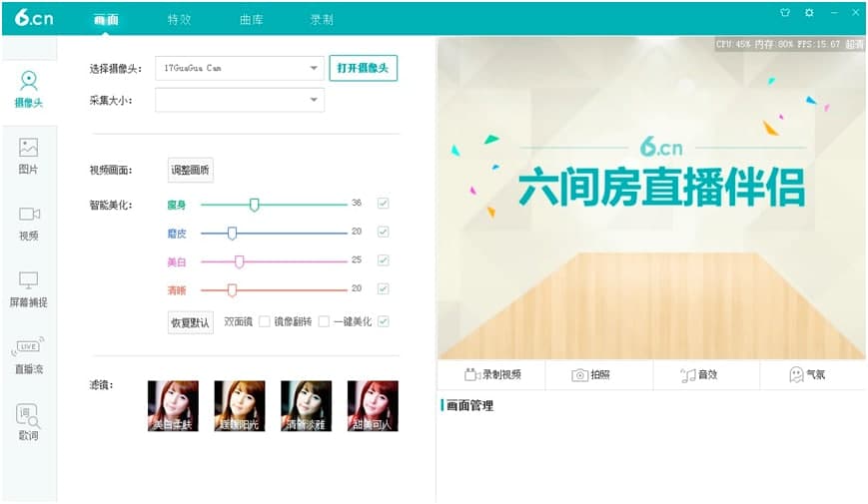Toggle the 清晰 checkbox

click(x=384, y=288)
